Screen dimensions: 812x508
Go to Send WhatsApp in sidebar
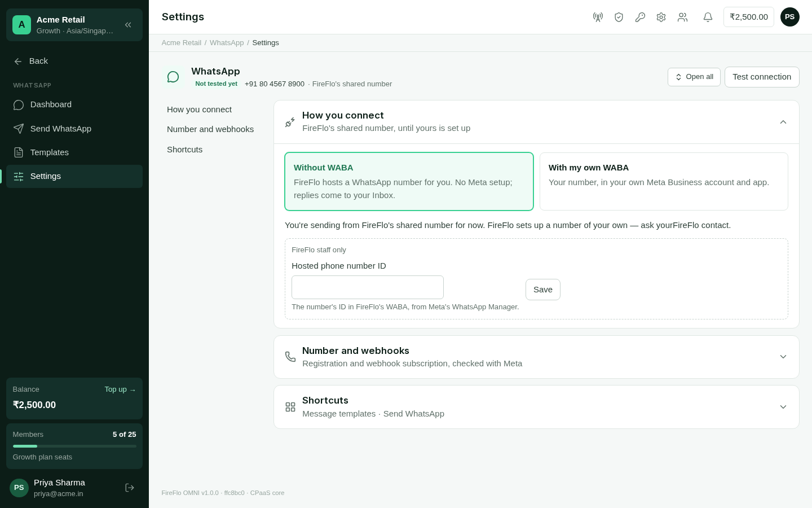pos(74,129)
